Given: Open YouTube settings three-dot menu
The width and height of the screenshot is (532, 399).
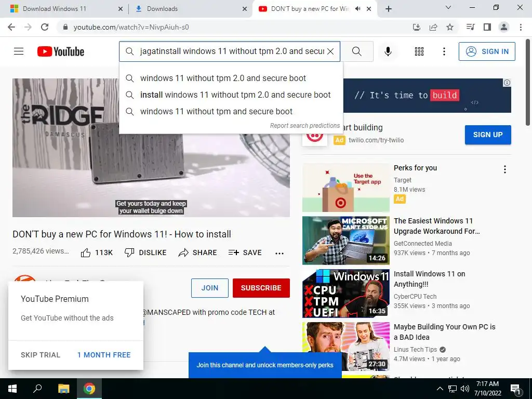Looking at the screenshot, I should pos(444,51).
